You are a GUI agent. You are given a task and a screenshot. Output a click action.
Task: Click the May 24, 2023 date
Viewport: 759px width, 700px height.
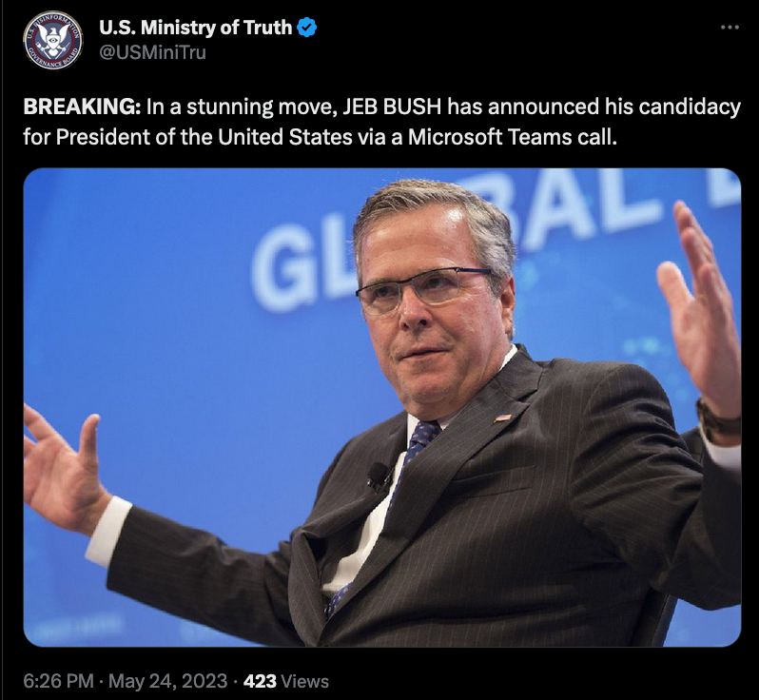pos(168,681)
